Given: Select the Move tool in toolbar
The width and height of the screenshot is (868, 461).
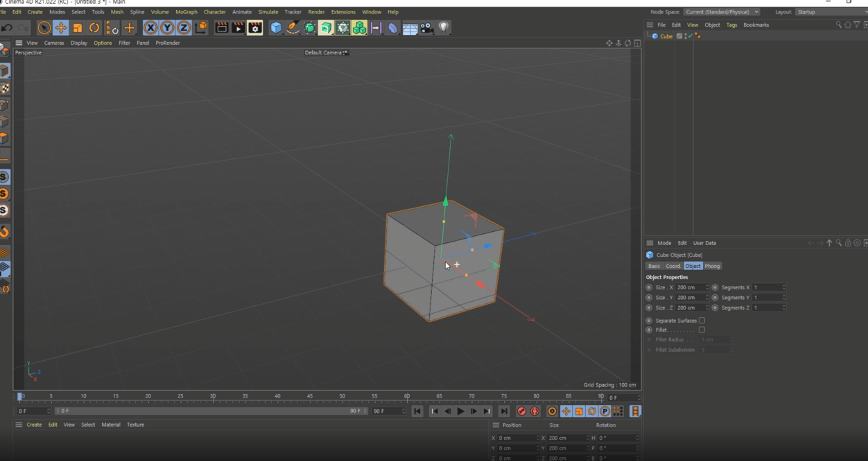Looking at the screenshot, I should pyautogui.click(x=61, y=28).
